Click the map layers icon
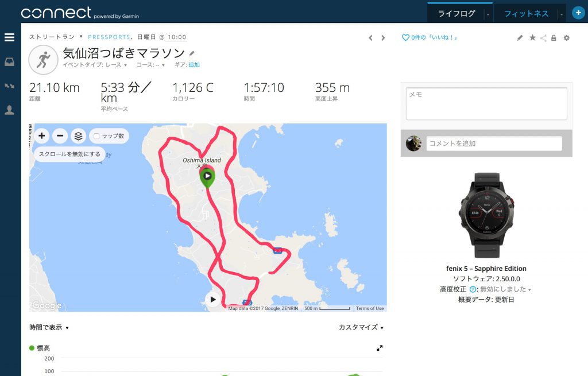Viewport: 588px width, 376px height. (x=78, y=135)
